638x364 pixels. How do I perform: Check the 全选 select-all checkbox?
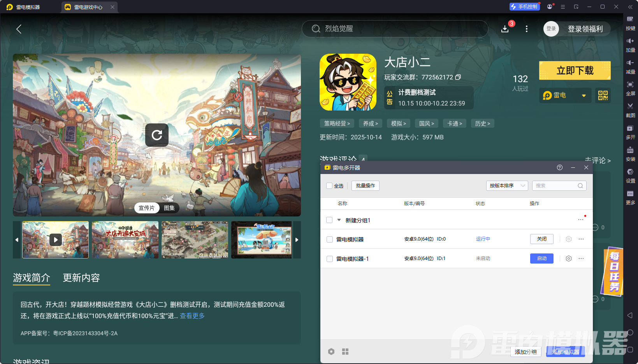click(x=329, y=186)
